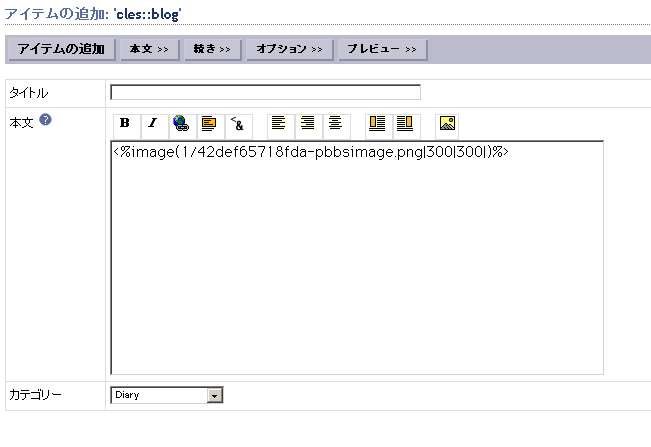
Task: Insert right-floated box icon
Action: click(406, 126)
